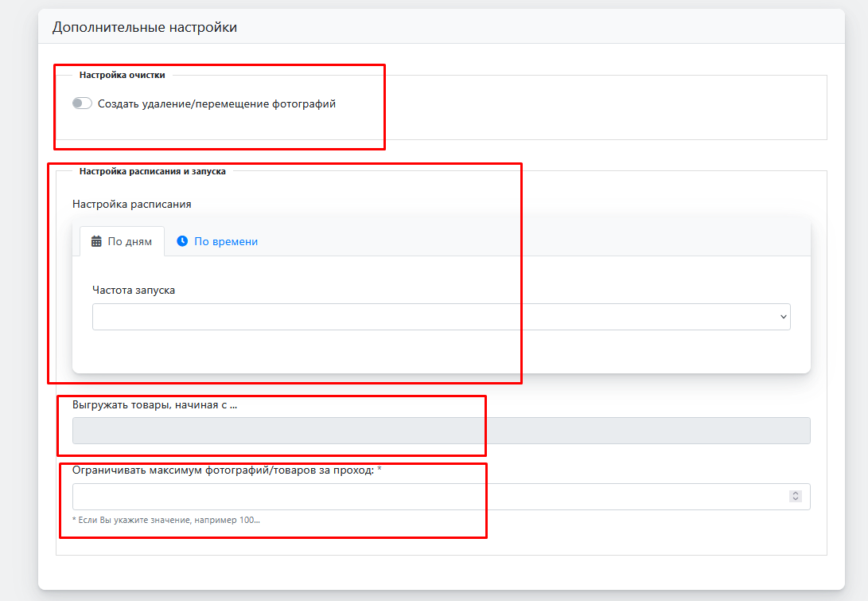The height and width of the screenshot is (601, 868).
Task: Click the 'Создать удаление/перемещение фотографий' label text
Action: [x=216, y=103]
